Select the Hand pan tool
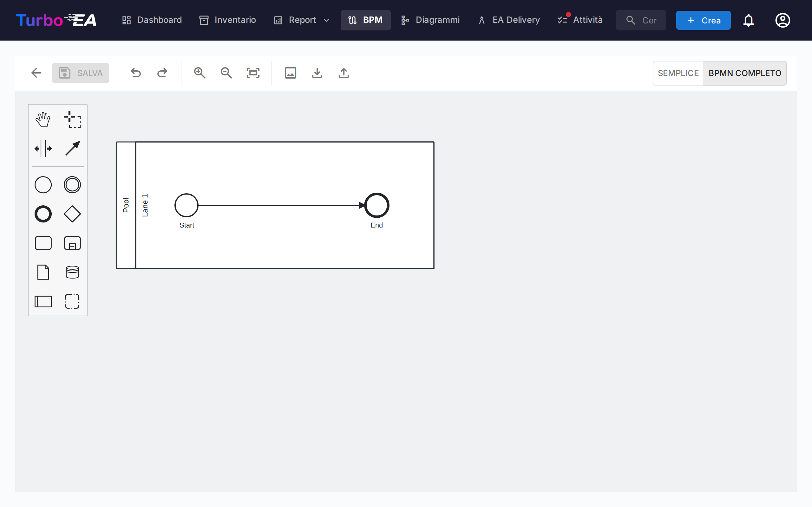 pyautogui.click(x=43, y=119)
